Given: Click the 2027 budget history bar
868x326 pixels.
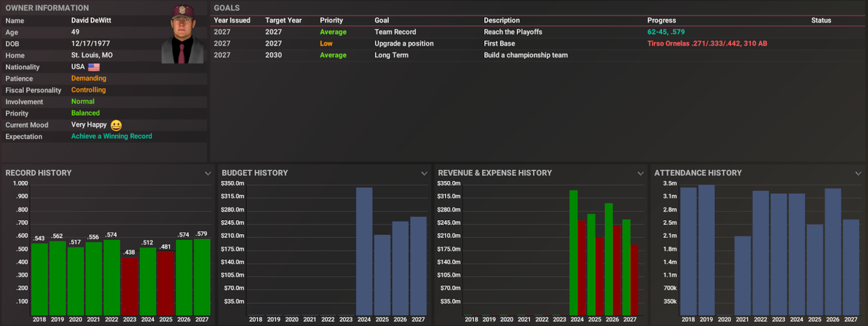Looking at the screenshot, I should pos(418,266).
